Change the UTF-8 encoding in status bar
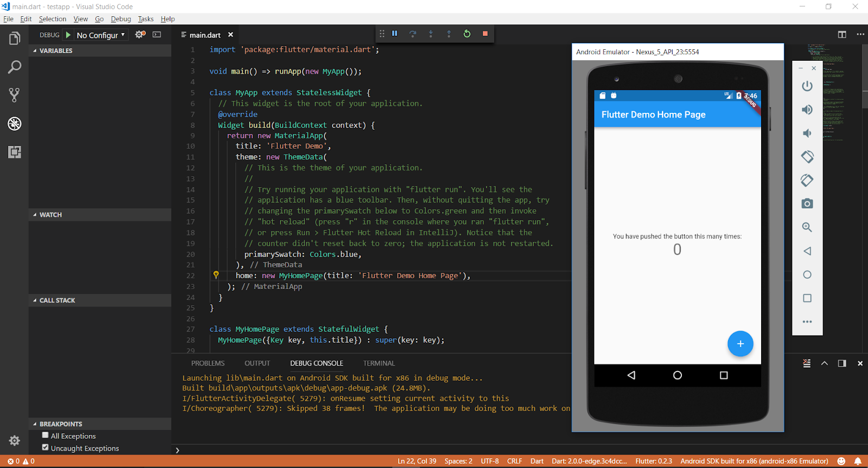The height and width of the screenshot is (468, 868). 490,461
